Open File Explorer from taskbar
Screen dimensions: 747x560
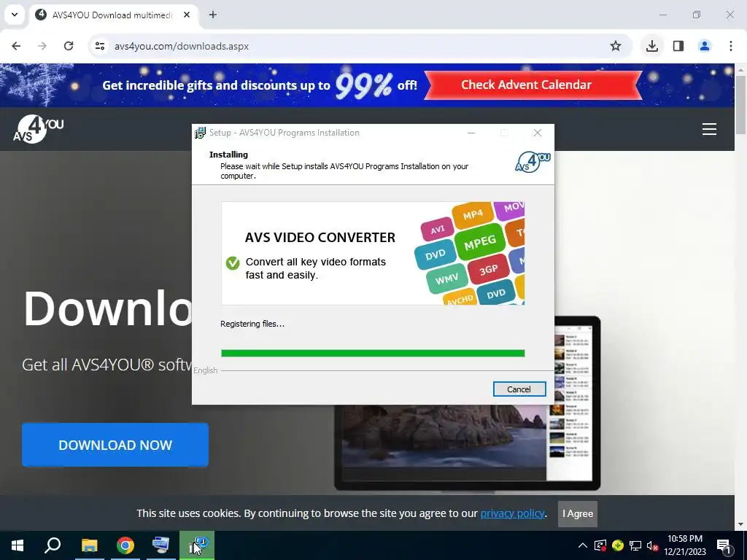(89, 545)
